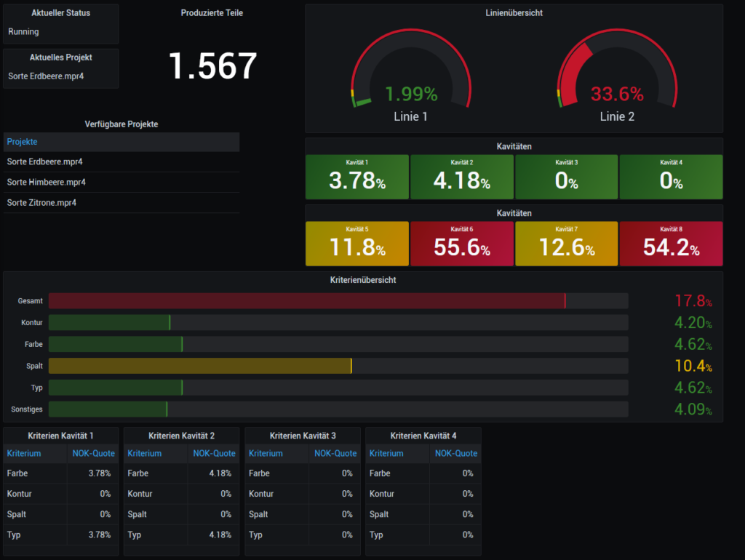This screenshot has width=745, height=560.
Task: Select Sorte Erdbeere.mpr4 in Verfügbare Projekte list
Action: (x=121, y=162)
